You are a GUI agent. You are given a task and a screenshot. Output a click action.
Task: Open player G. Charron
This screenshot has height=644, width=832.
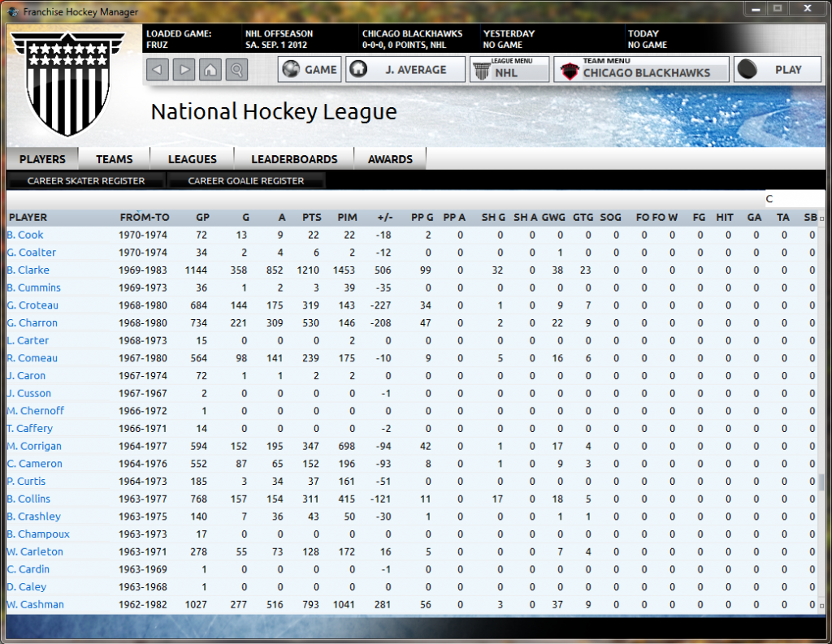pos(32,323)
